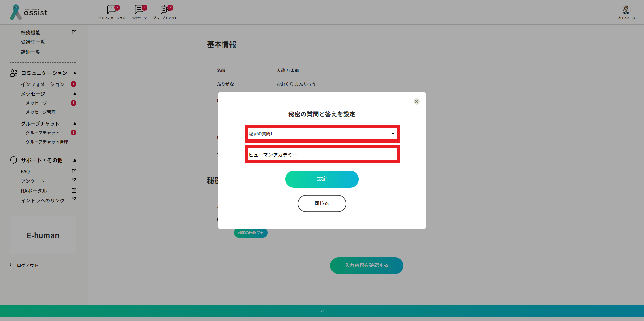Click external link icon beside HAポータル
644x321 pixels.
click(x=74, y=191)
